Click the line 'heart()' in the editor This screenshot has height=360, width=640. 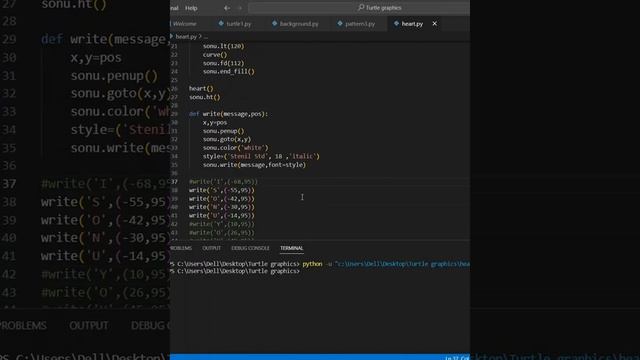pos(201,89)
